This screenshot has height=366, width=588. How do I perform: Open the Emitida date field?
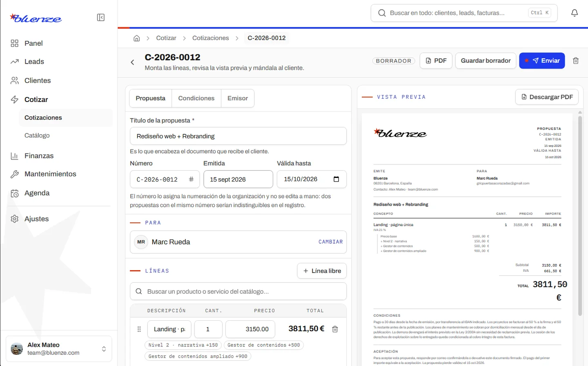click(x=238, y=179)
